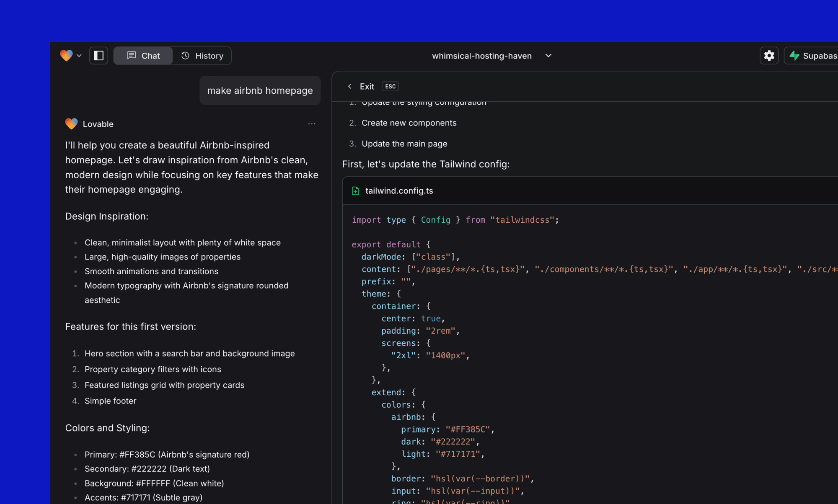The width and height of the screenshot is (838, 504).
Task: Click the History clock icon
Action: [186, 55]
